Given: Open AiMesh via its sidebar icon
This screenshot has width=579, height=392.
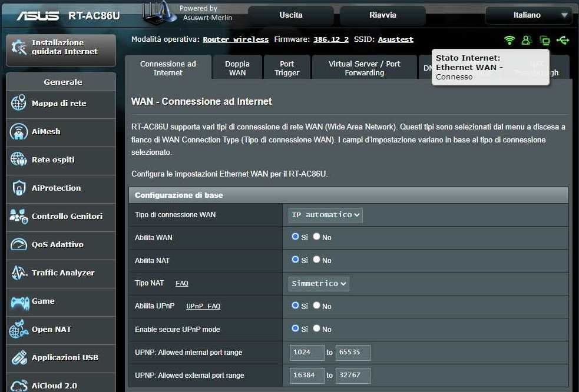Looking at the screenshot, I should 19,131.
